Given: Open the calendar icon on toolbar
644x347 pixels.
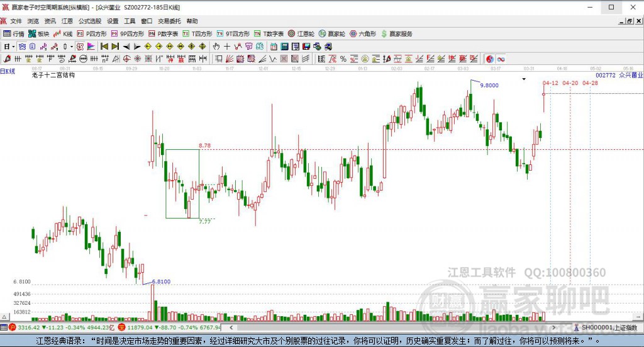Looking at the screenshot, I should click(274, 47).
